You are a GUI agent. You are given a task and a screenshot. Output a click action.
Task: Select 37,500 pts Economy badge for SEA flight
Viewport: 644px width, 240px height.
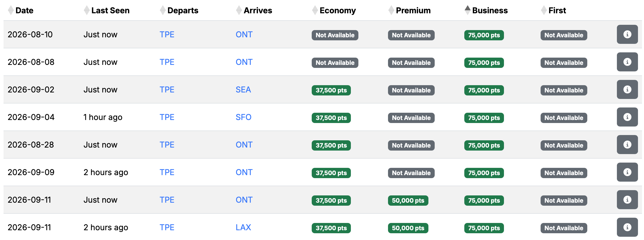click(x=331, y=90)
